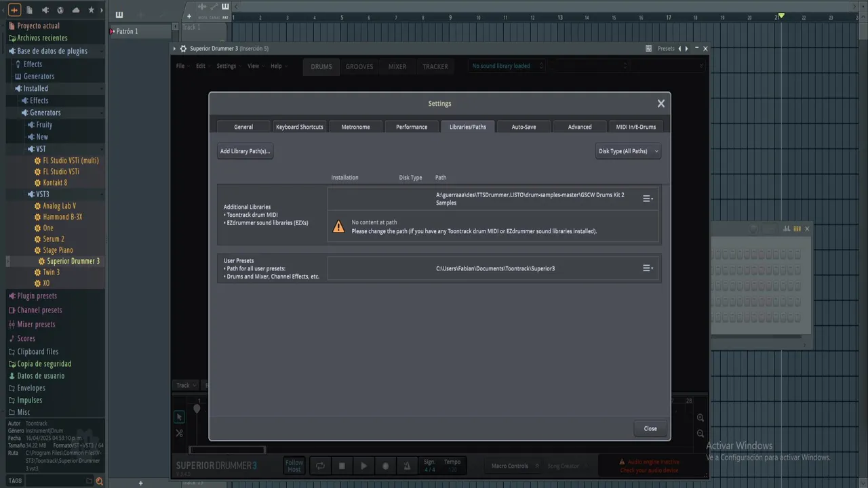This screenshot has width=868, height=488.
Task: Select Kontakt 8 in plugin tree
Action: (55, 182)
